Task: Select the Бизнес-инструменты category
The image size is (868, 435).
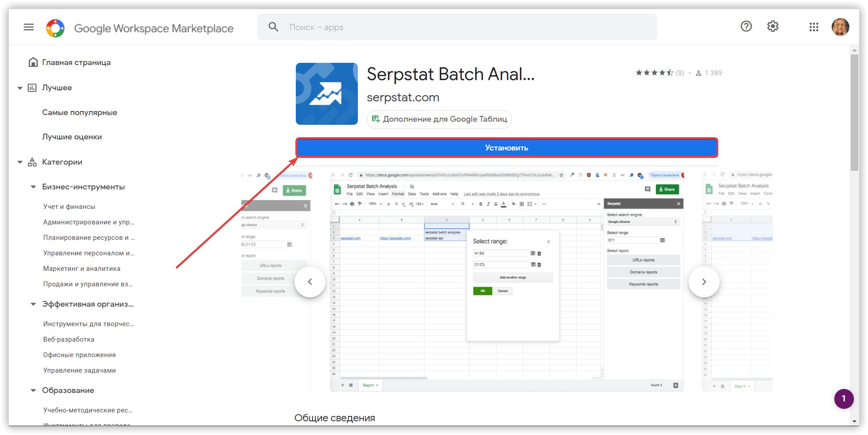Action: pyautogui.click(x=83, y=187)
